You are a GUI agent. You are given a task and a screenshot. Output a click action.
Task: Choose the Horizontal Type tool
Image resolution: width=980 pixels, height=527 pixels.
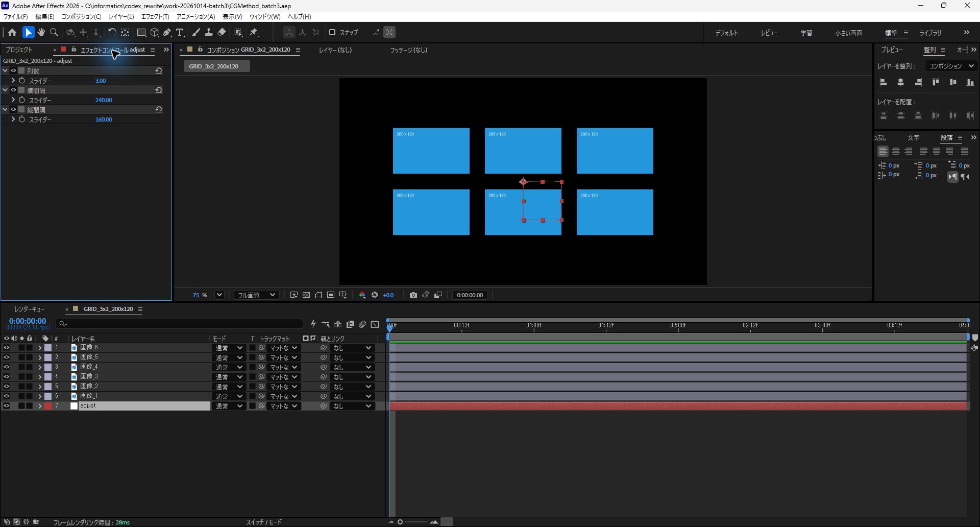180,32
